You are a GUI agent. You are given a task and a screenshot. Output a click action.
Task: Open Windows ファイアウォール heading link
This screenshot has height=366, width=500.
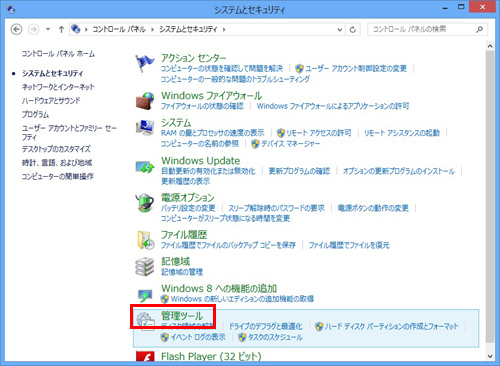pos(211,96)
